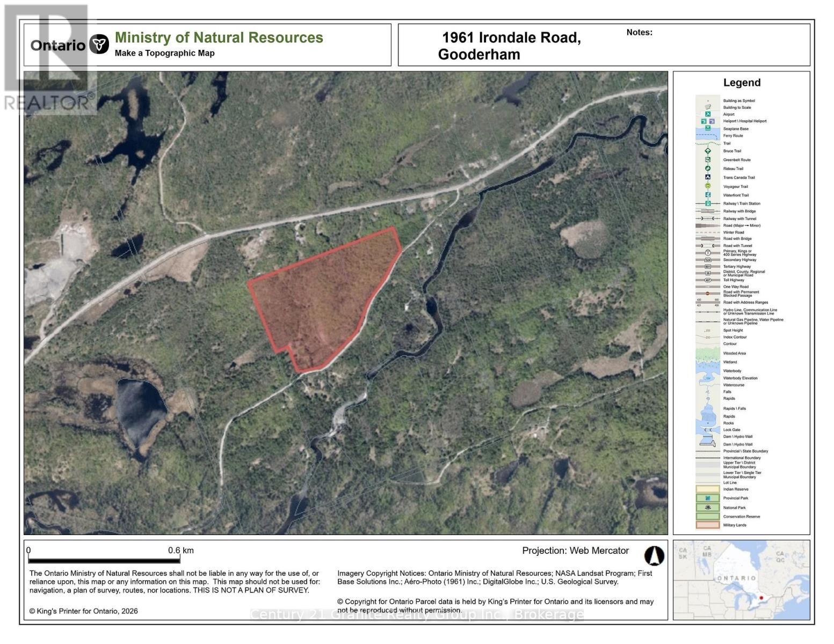The height and width of the screenshot is (644, 834).
Task: Click the Railway with Tunnel symbol
Action: point(708,218)
